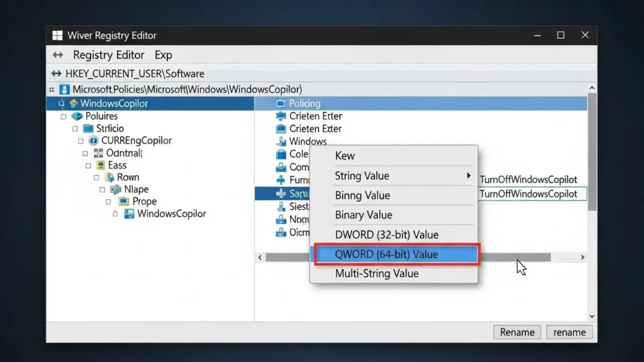644x362 pixels.
Task: Click the CURREngCopilor round icon
Action: coord(94,141)
